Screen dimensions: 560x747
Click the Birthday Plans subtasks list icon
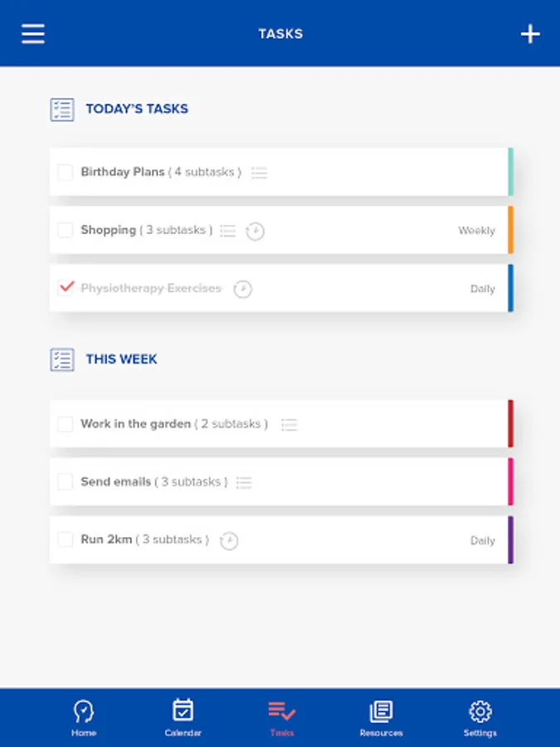tap(260, 173)
